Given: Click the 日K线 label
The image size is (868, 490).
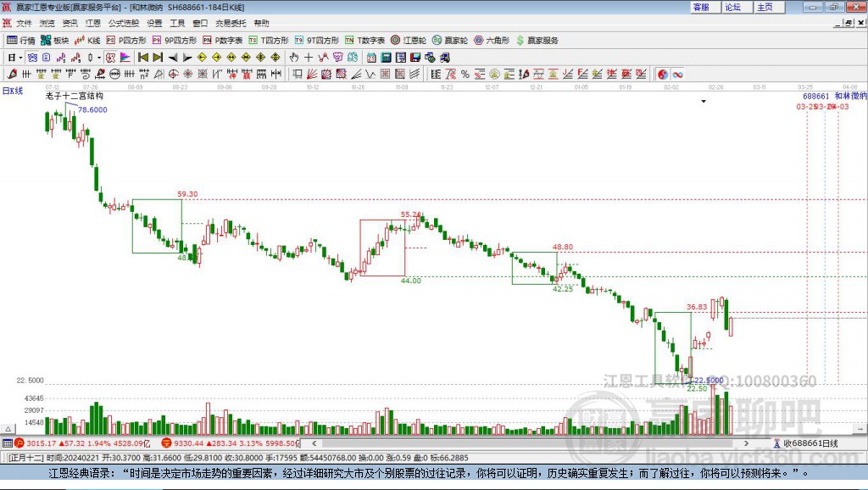Looking at the screenshot, I should 13,91.
